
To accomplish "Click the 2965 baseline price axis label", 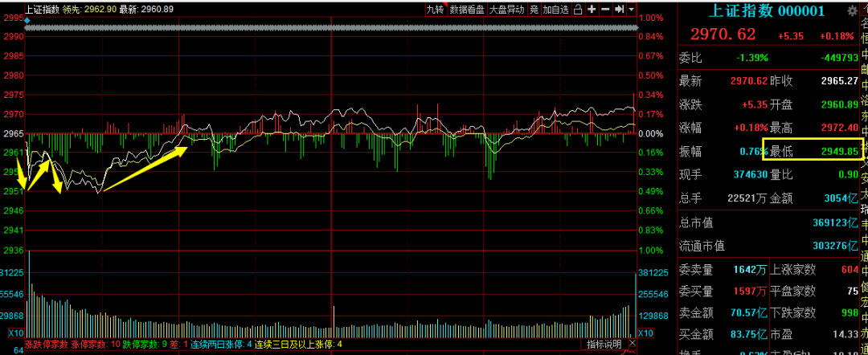I will click(x=14, y=133).
